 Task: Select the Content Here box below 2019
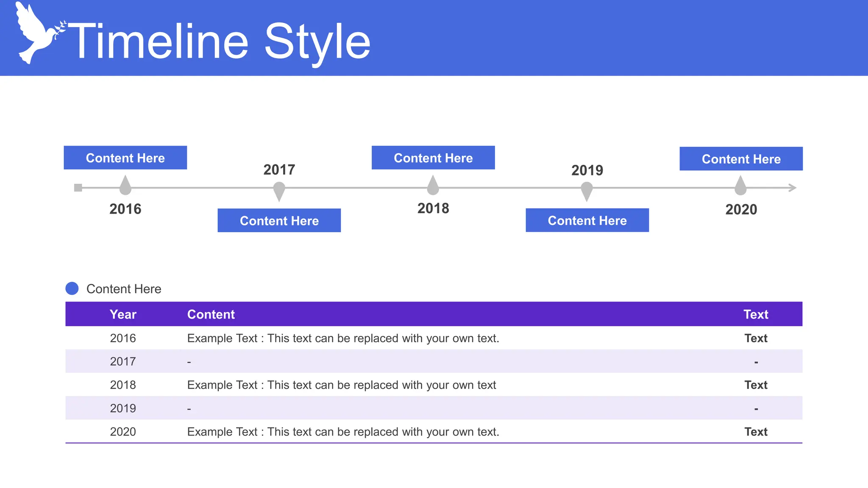tap(587, 220)
